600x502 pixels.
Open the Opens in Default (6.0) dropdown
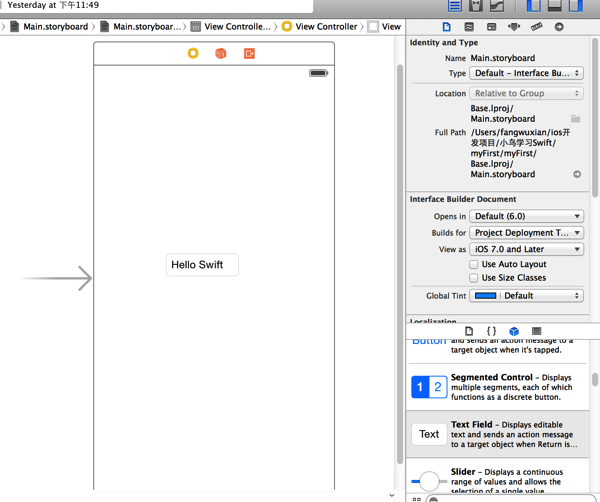pos(527,216)
